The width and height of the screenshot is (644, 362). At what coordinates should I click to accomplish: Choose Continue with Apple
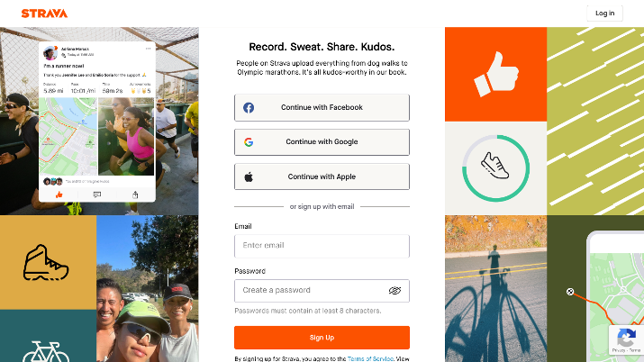pos(322,176)
